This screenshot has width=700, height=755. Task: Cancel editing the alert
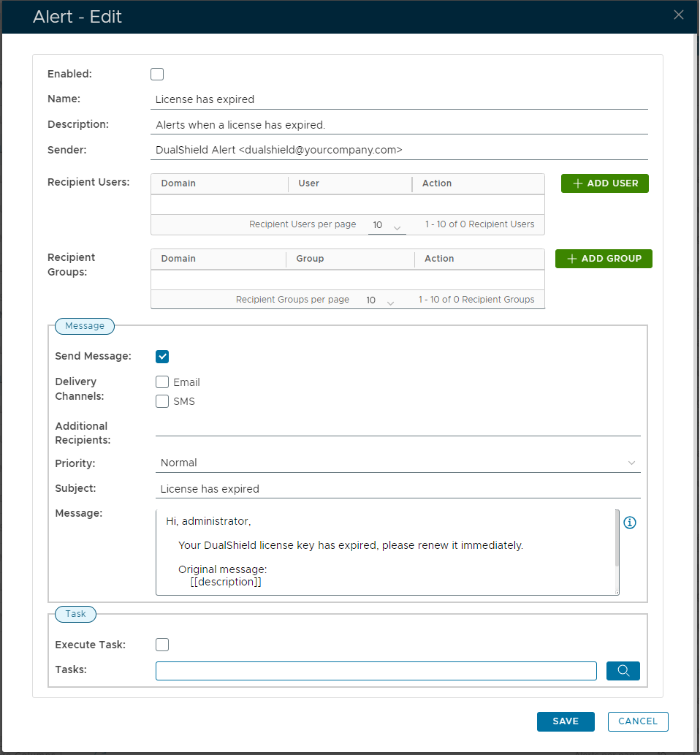click(x=637, y=721)
